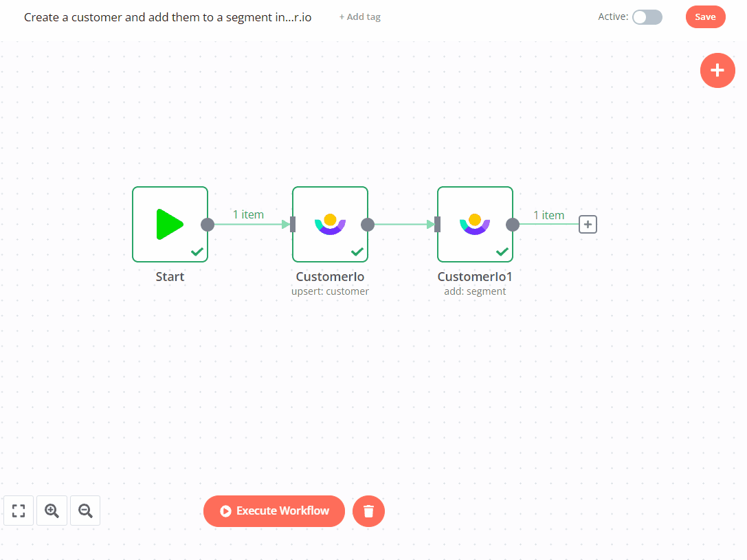Save the workflow with Save button

tap(705, 17)
